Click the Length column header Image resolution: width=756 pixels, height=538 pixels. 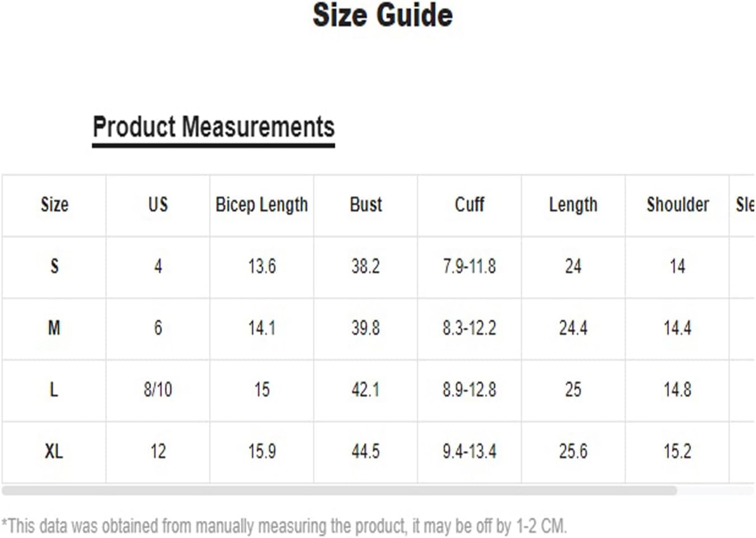[573, 205]
